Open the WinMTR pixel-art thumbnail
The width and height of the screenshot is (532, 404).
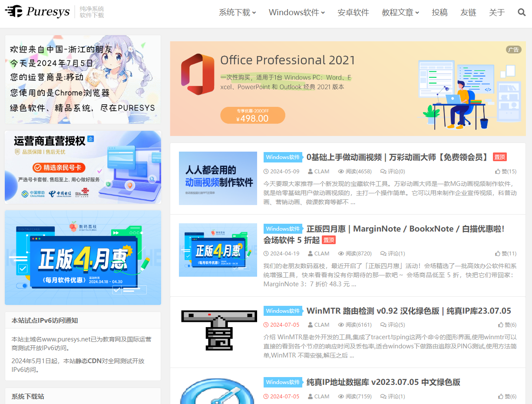219,330
